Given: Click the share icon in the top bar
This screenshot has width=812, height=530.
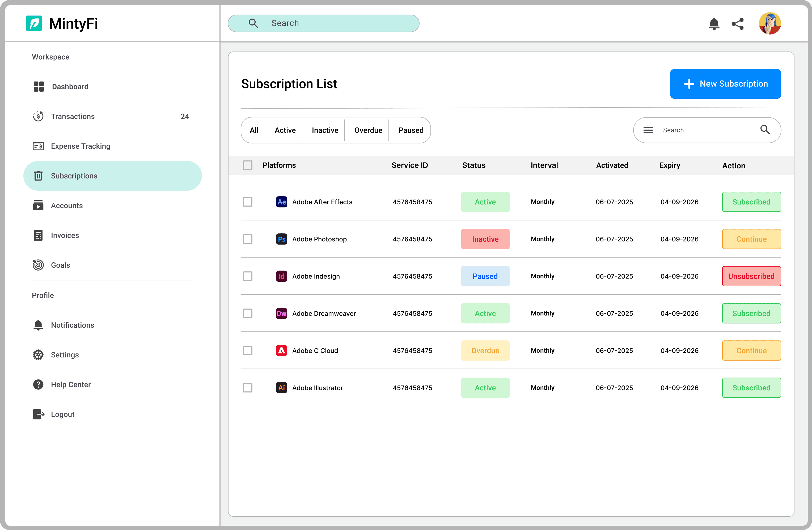Looking at the screenshot, I should click(x=738, y=24).
